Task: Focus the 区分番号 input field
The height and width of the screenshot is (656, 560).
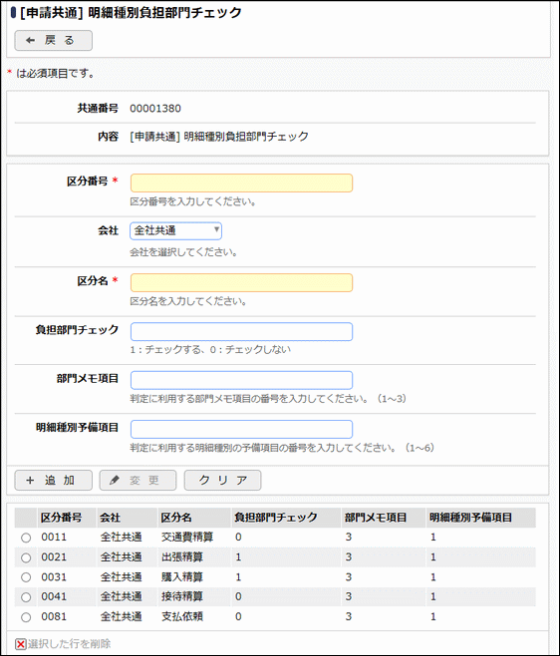Action: point(241,183)
